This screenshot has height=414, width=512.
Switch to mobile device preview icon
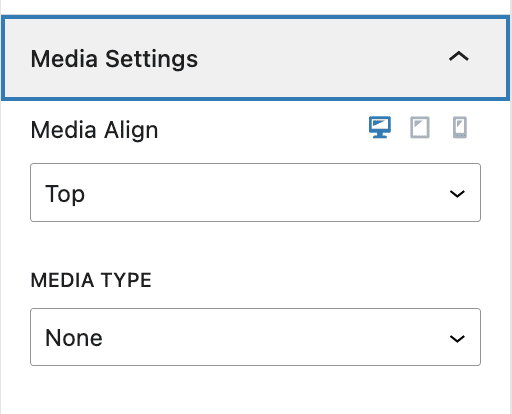tap(460, 127)
